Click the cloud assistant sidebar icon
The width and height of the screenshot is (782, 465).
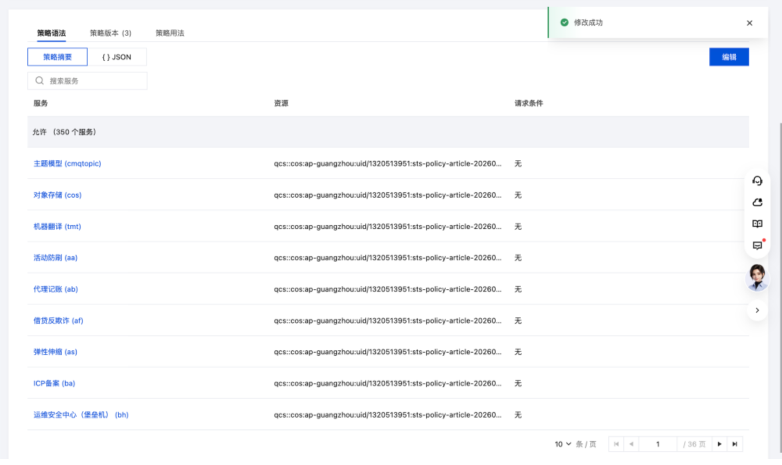click(x=757, y=202)
